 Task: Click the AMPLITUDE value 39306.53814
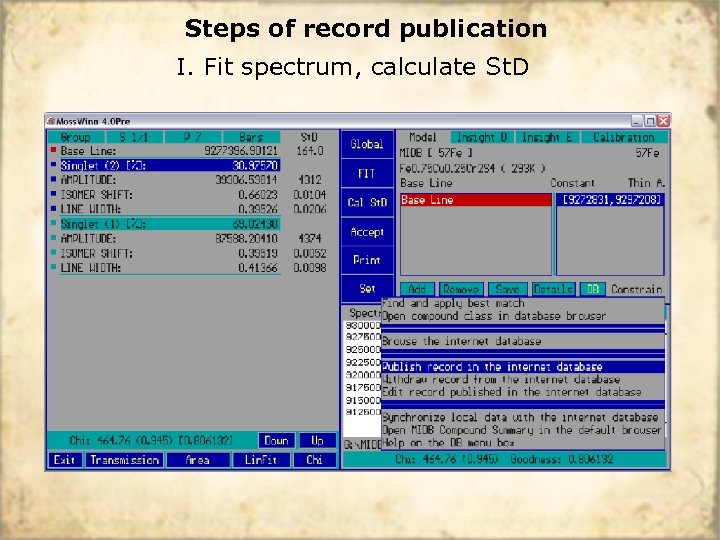(247, 180)
